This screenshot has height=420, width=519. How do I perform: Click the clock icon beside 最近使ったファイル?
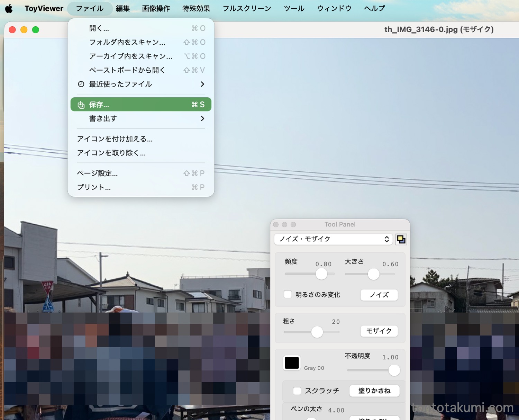pos(81,84)
